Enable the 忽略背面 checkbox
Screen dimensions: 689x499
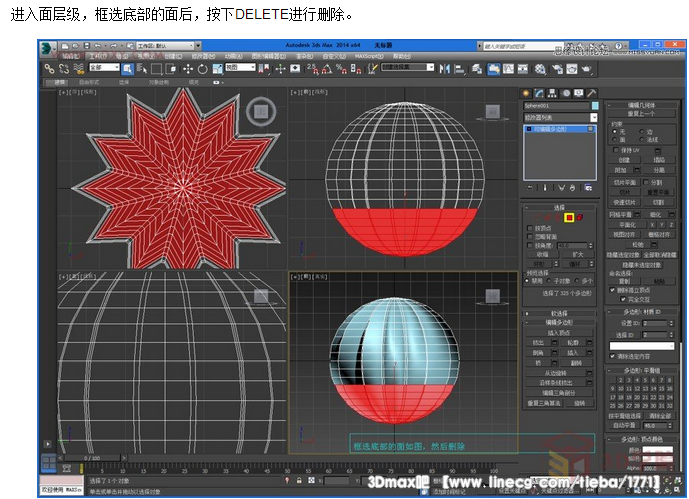(x=529, y=236)
